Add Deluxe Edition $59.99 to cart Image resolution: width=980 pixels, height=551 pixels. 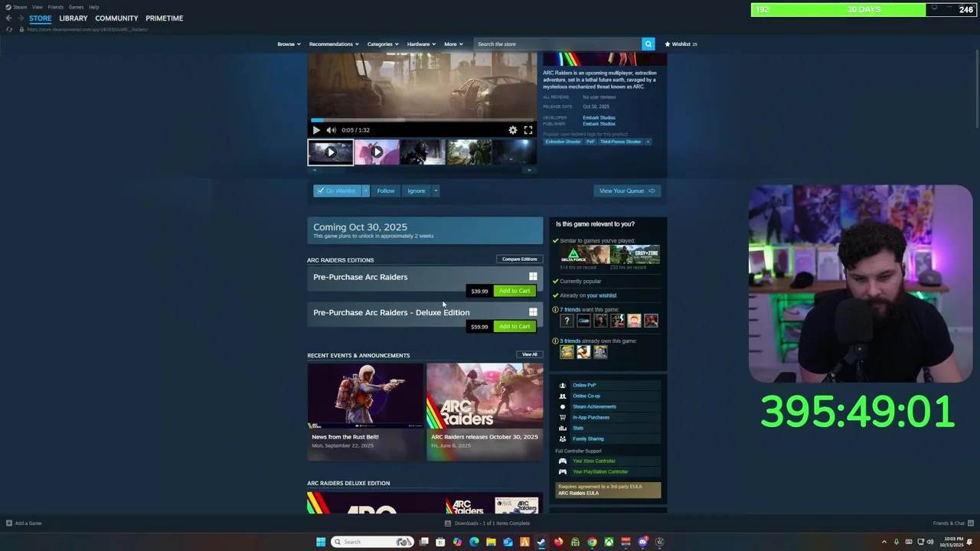pos(514,327)
